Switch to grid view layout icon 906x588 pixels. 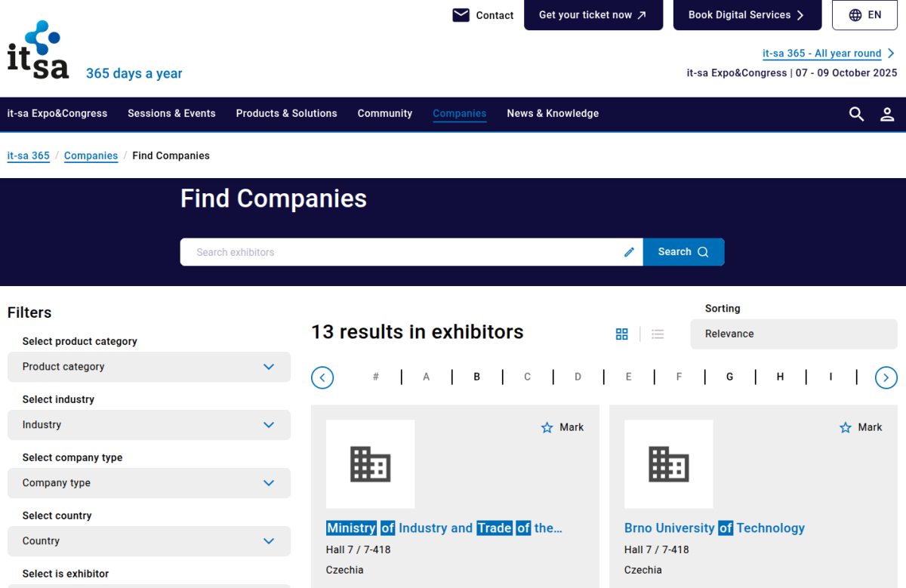pos(622,334)
